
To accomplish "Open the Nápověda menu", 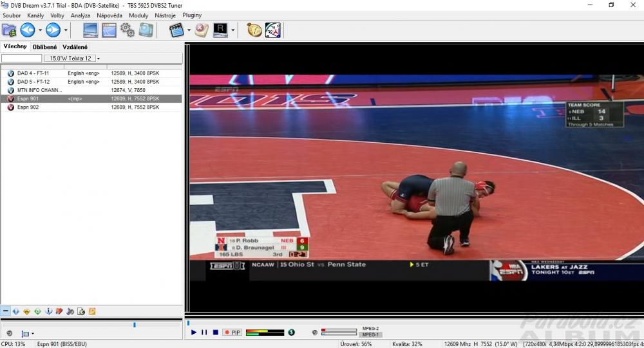I will (109, 15).
